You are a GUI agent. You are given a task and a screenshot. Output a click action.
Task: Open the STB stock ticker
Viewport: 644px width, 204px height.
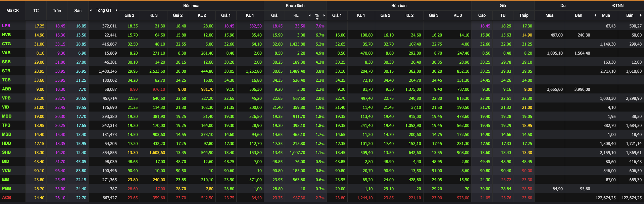6,71
